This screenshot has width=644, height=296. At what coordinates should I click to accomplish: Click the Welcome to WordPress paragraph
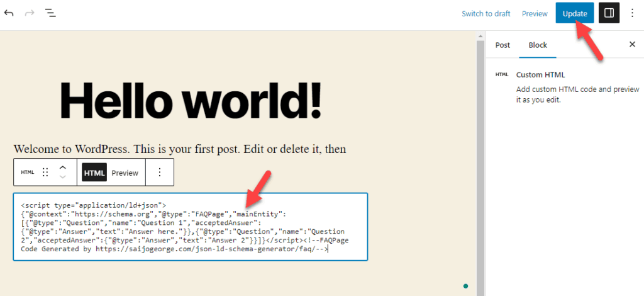click(180, 149)
